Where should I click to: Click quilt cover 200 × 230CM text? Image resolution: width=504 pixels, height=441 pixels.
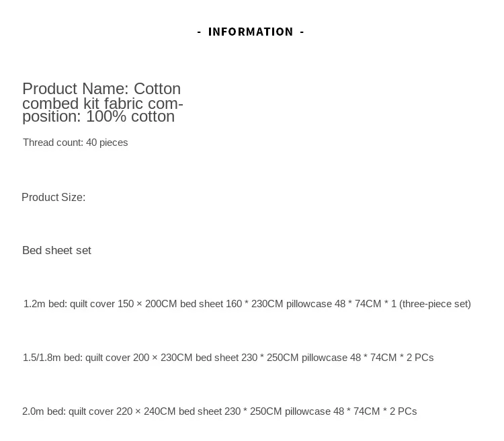tap(139, 358)
